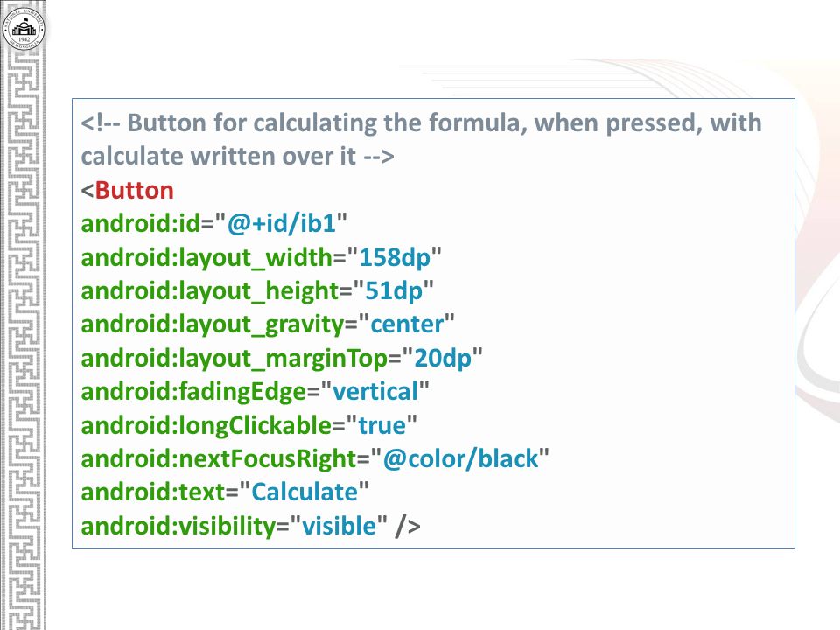
Task: Select the android:id attribute text
Action: point(140,223)
